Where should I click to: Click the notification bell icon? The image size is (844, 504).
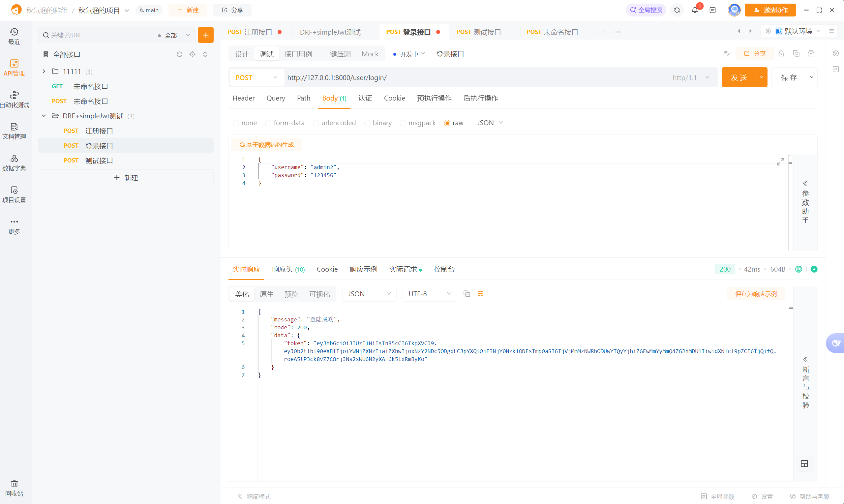(x=695, y=10)
